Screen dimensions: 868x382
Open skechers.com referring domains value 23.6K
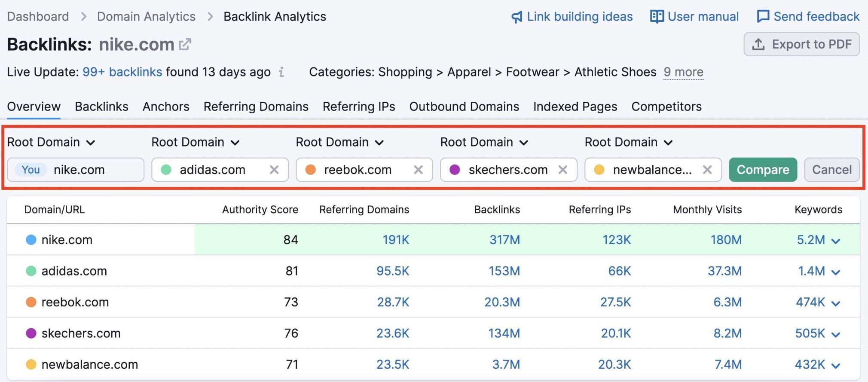tap(393, 333)
